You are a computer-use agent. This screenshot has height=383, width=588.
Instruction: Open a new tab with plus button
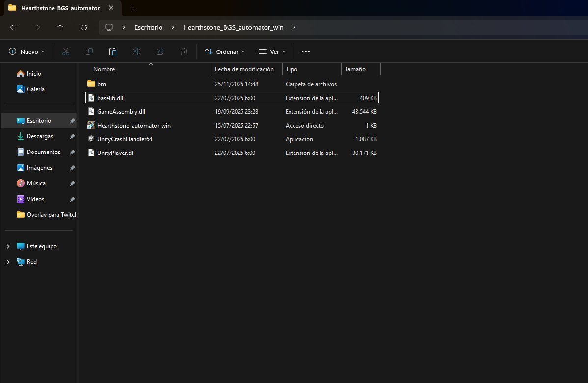click(x=133, y=8)
